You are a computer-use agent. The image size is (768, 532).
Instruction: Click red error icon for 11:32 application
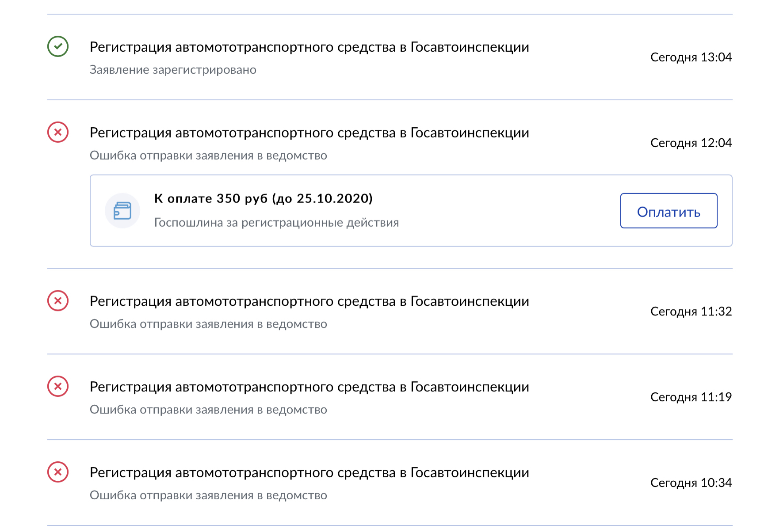coord(58,301)
